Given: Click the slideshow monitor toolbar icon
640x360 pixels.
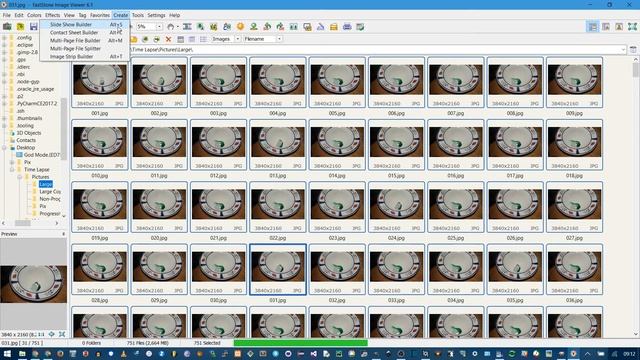Looking at the screenshot, I should pyautogui.click(x=307, y=27).
